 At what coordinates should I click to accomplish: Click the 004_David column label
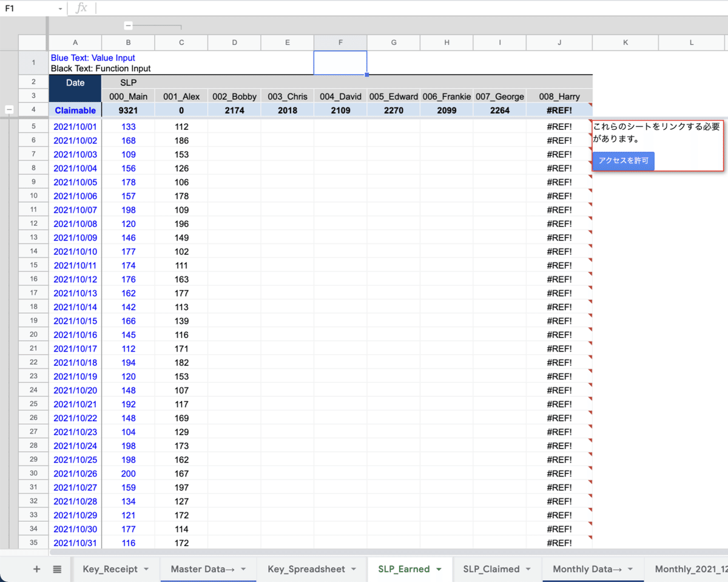pyautogui.click(x=340, y=96)
